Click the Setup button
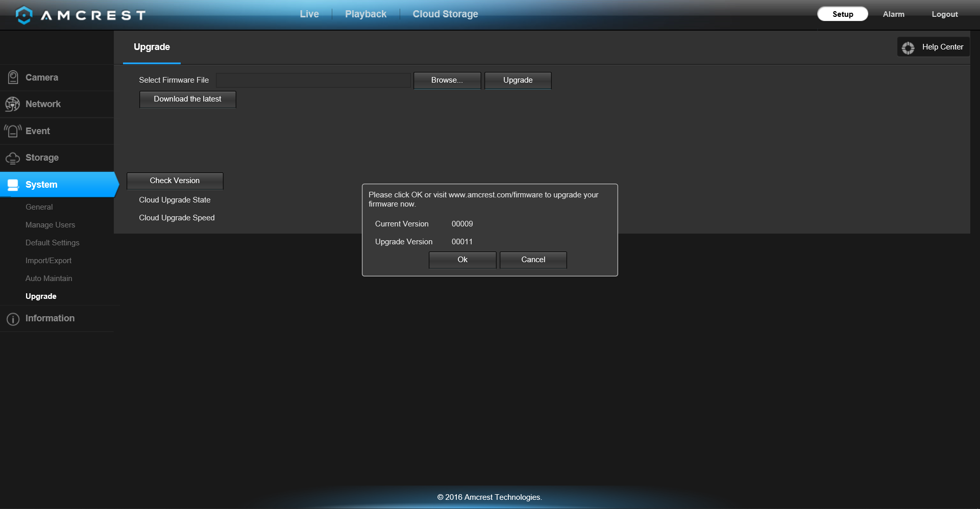The height and width of the screenshot is (509, 980). pyautogui.click(x=843, y=14)
